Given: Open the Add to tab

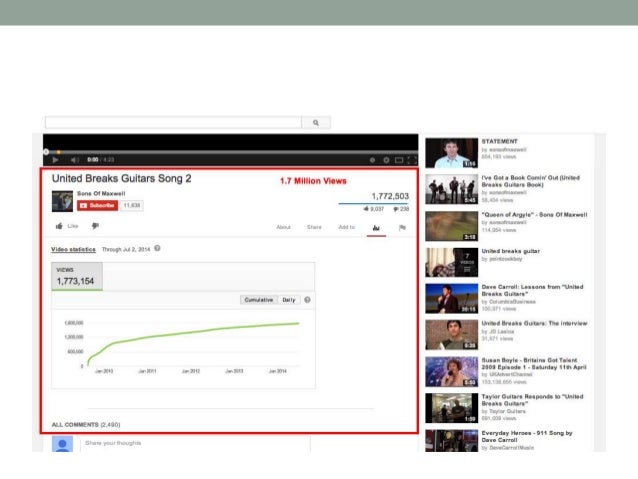Looking at the screenshot, I should click(x=347, y=227).
